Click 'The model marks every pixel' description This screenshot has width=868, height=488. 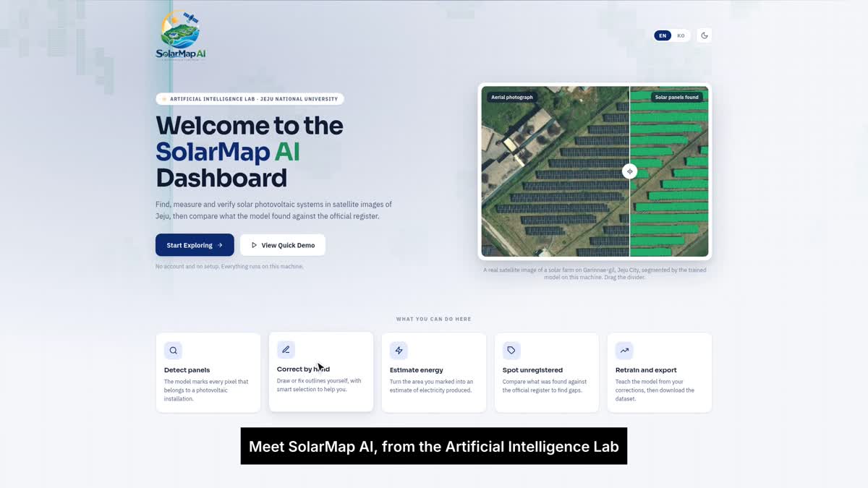tap(206, 390)
